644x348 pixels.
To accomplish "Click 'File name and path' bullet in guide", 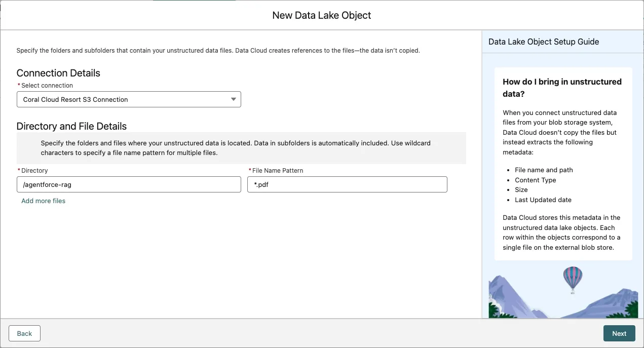I will click(544, 170).
